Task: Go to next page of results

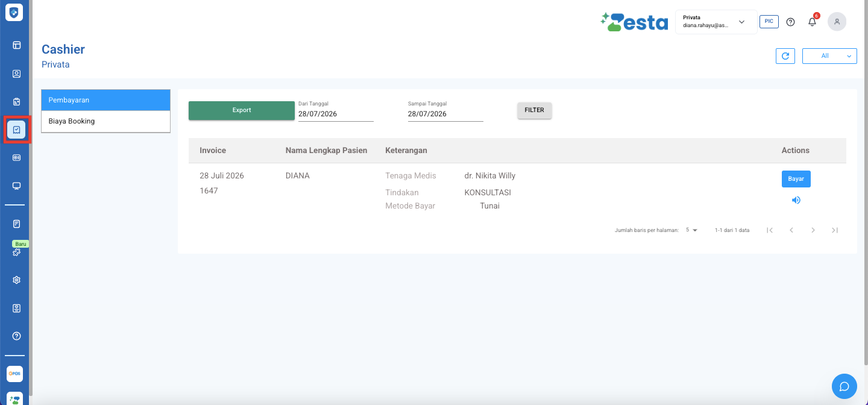Action: click(x=813, y=230)
